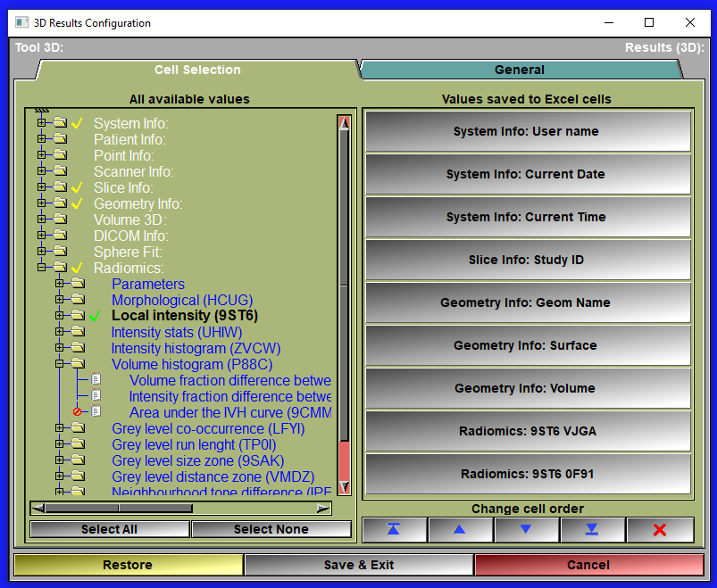The height and width of the screenshot is (588, 717).
Task: Move selected cell down one position
Action: coord(526,529)
